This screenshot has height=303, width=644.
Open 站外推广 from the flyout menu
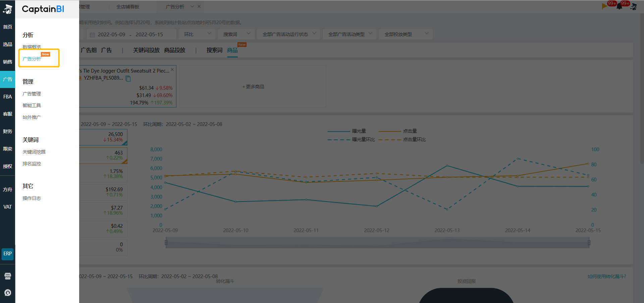(x=32, y=117)
